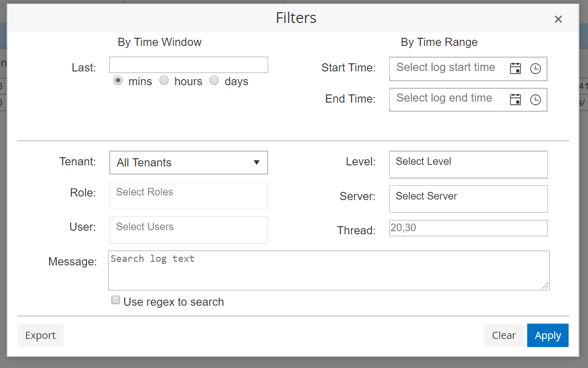Viewport: 588px width, 368px height.
Task: Open the Start Time clock picker
Action: pyautogui.click(x=535, y=69)
